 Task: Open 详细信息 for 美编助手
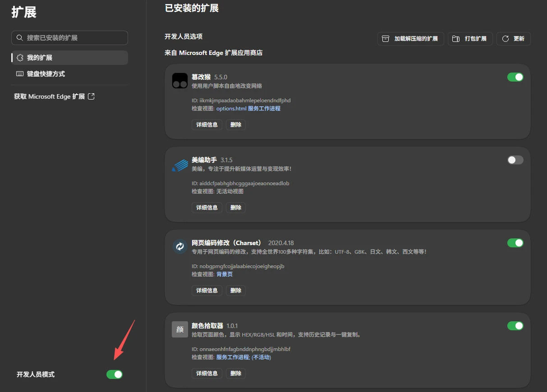(207, 208)
